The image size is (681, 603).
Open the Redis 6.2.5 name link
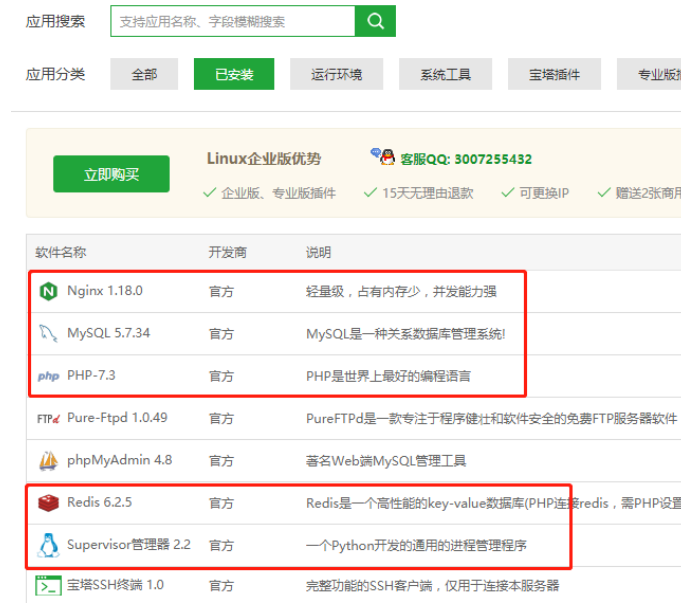pyautogui.click(x=100, y=503)
